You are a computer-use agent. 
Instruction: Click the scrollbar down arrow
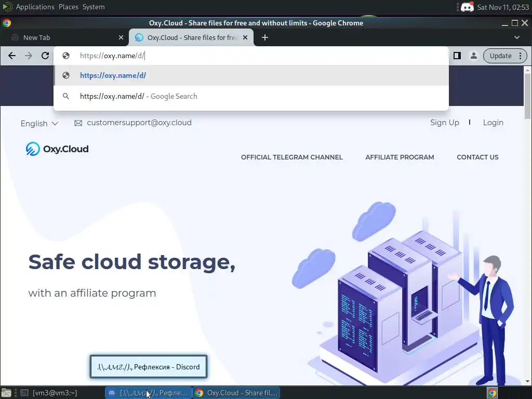(x=527, y=382)
